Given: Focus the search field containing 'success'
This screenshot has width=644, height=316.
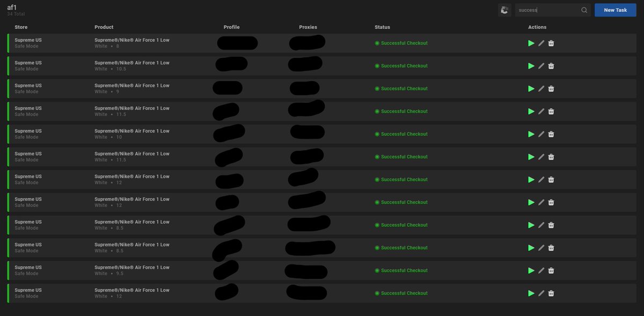Looking at the screenshot, I should (x=553, y=10).
